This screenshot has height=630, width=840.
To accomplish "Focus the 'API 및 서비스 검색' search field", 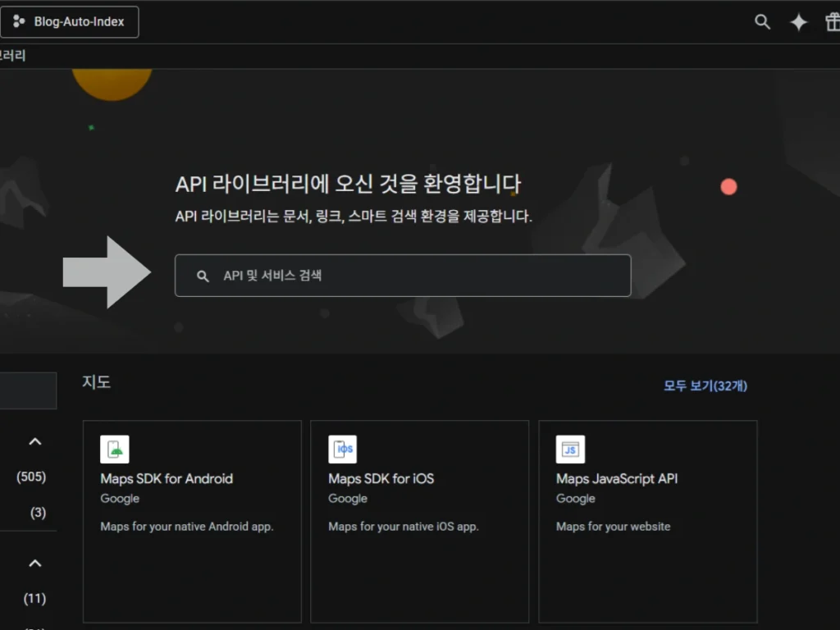I will click(x=403, y=276).
